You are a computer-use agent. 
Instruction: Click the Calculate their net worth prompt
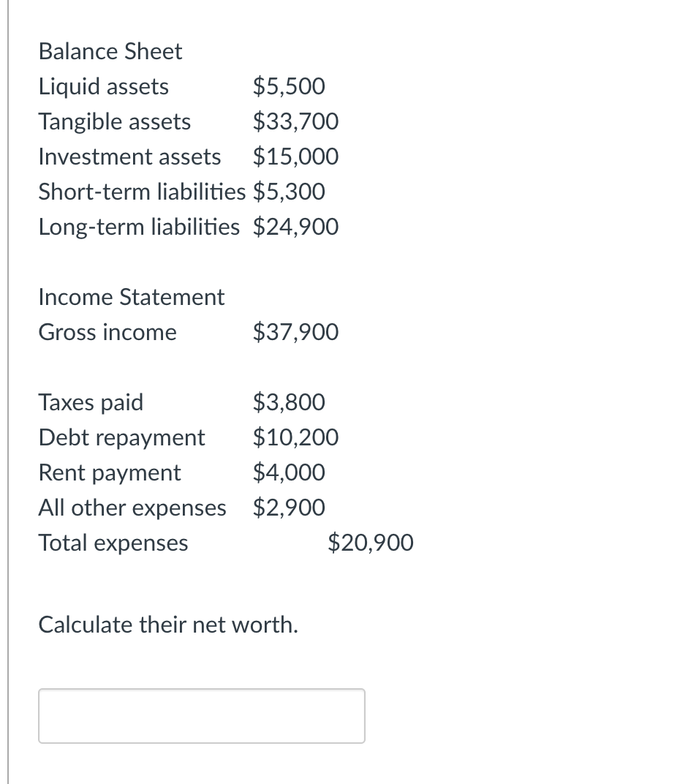pyautogui.click(x=167, y=625)
